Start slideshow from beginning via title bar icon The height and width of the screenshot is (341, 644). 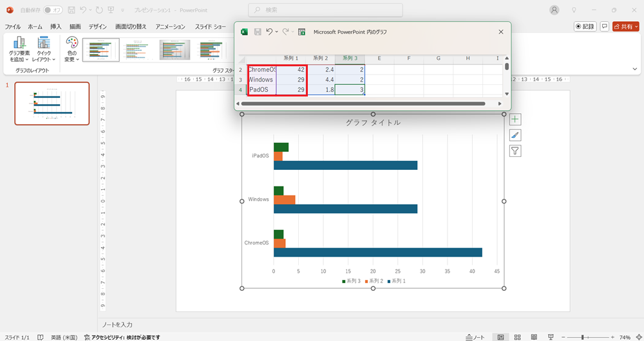(x=111, y=10)
